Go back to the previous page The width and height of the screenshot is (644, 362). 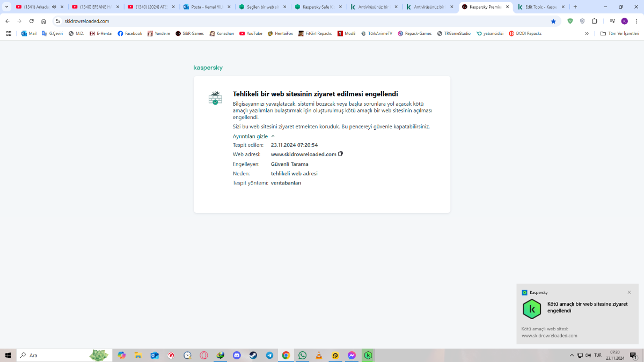pos(8,21)
